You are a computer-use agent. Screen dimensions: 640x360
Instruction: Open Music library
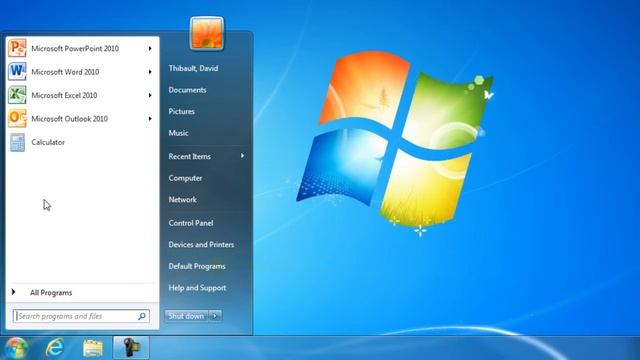[x=178, y=133]
